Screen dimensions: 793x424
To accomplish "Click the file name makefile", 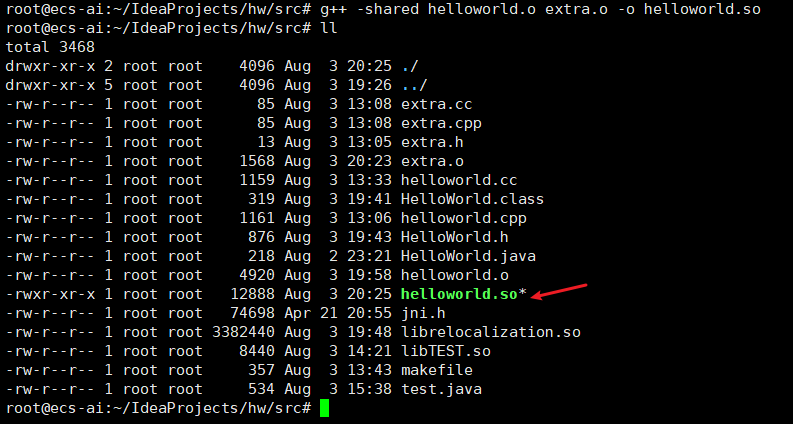I will [436, 370].
